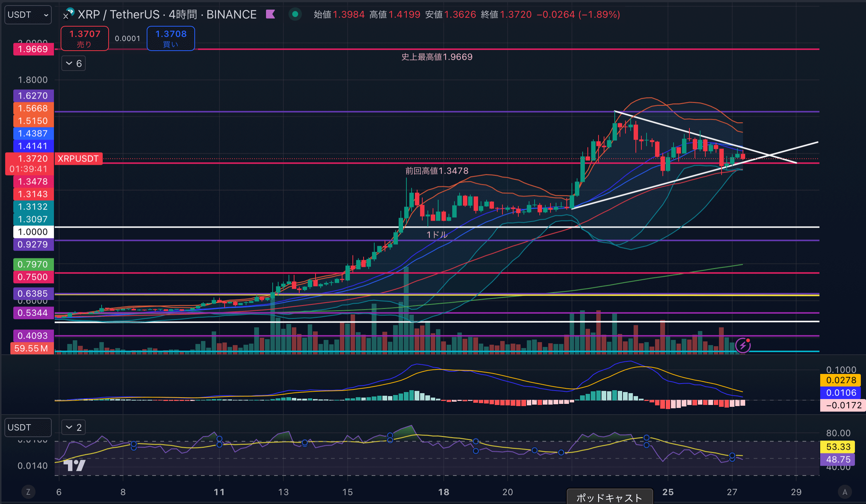
Task: Click the 53.33 RSI average value label
Action: coord(838,447)
